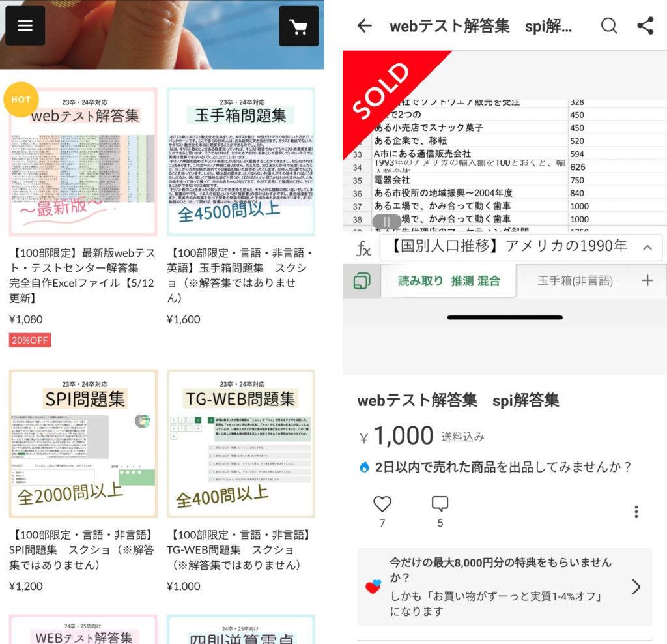
Task: Add a new sheet with the plus button
Action: [647, 280]
